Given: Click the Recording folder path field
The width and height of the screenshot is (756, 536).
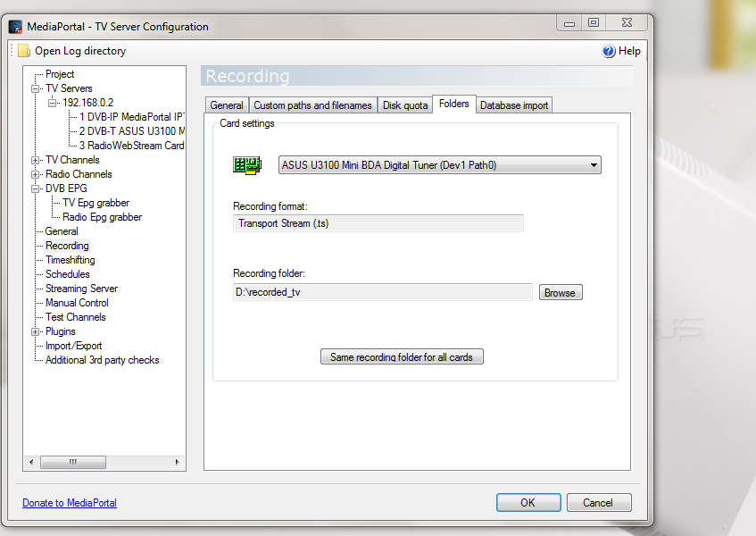Looking at the screenshot, I should coord(383,292).
